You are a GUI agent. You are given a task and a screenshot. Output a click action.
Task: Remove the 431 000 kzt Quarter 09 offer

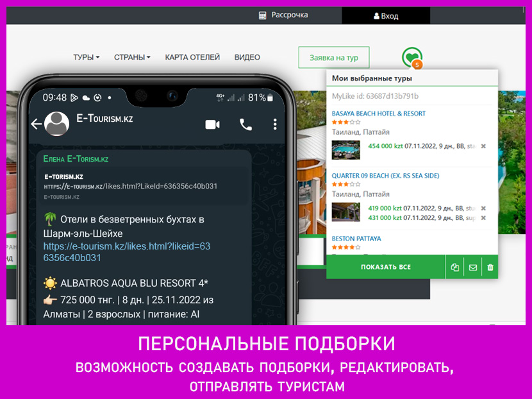[x=483, y=218]
